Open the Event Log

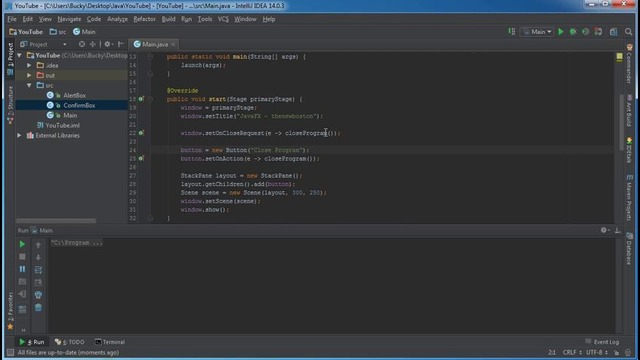[x=602, y=342]
